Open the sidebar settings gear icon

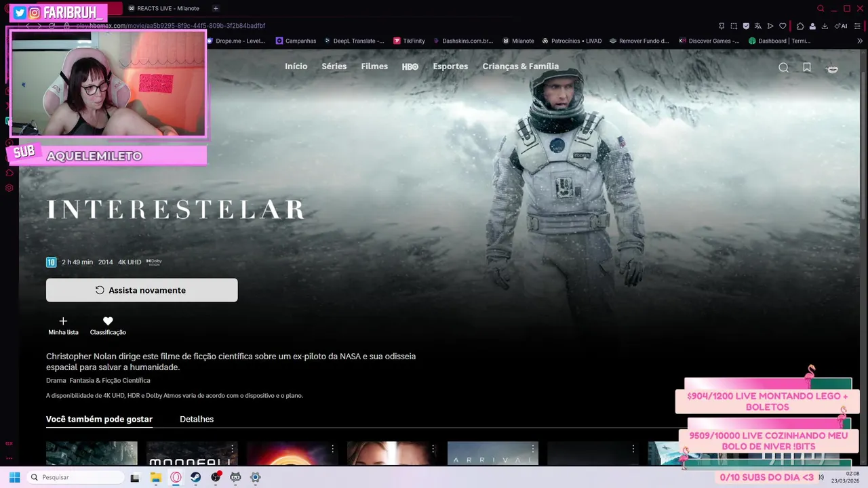point(9,188)
